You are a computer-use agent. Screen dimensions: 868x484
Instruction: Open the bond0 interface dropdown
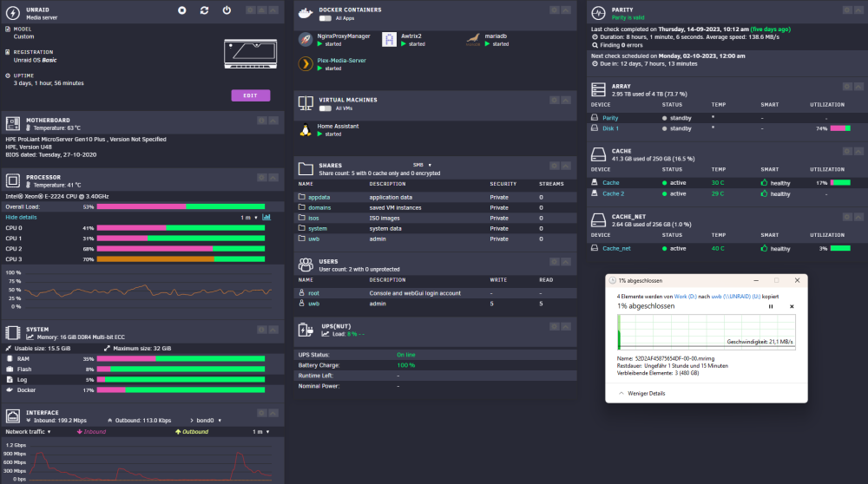(208, 421)
